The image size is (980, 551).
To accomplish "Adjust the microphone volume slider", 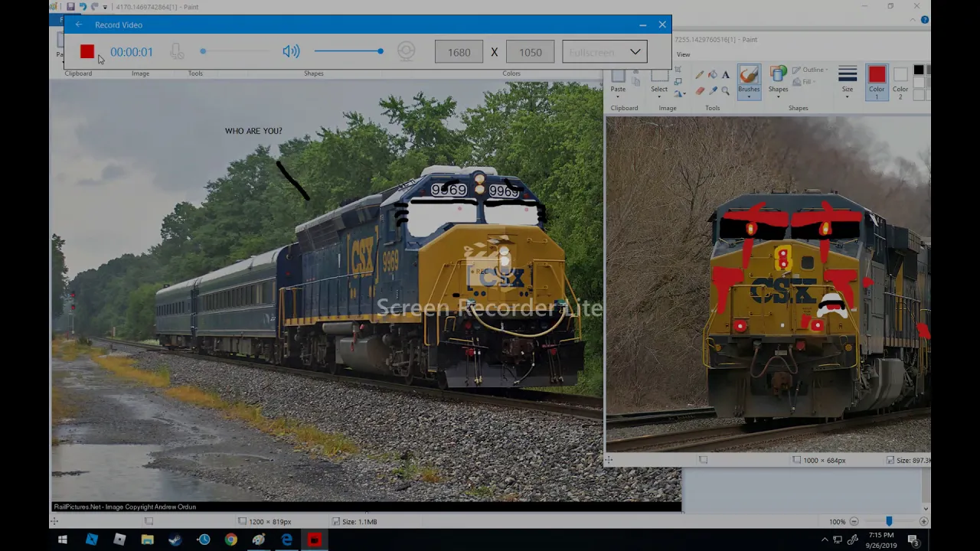I will click(x=237, y=52).
